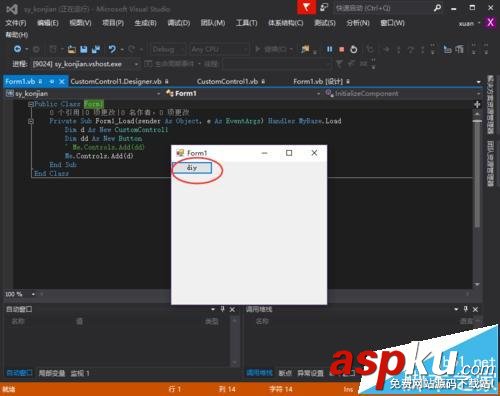
Task: Open the Debug configuration dropdown
Action: tap(168, 50)
